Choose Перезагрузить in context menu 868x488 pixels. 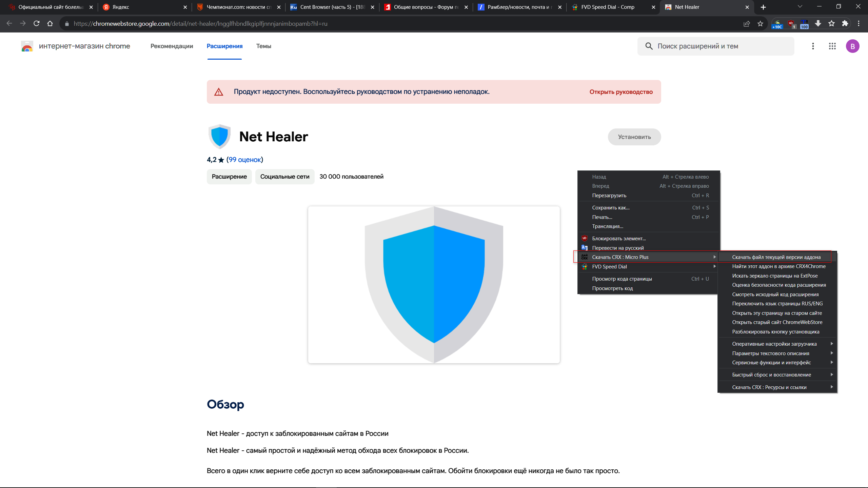point(648,196)
